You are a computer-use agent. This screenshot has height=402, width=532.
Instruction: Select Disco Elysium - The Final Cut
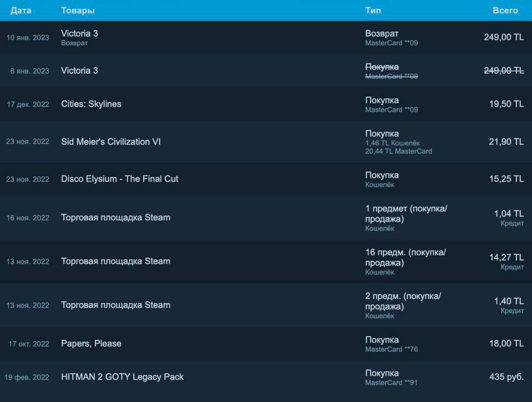click(120, 179)
